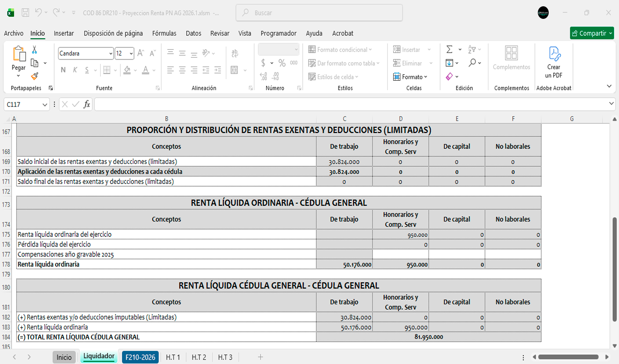619x364 pixels.
Task: Expand the font size 12 dropdown
Action: pos(131,54)
